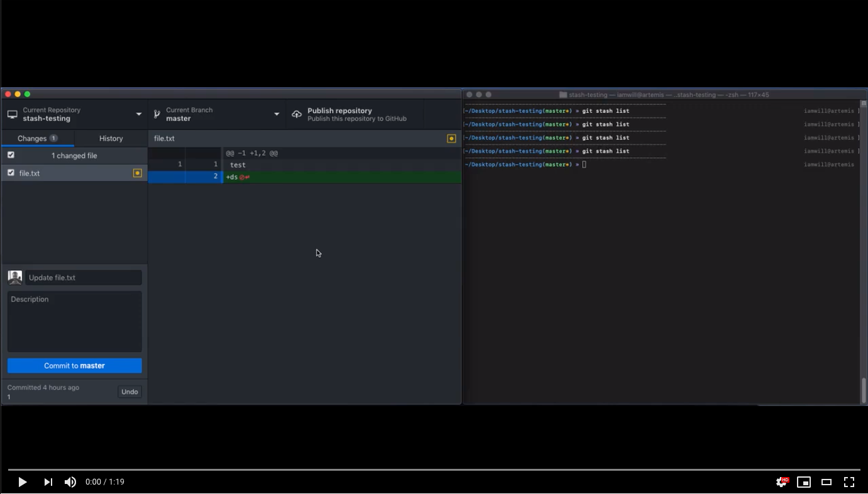Expand the modified indicator dot on file.txt row
Image resolution: width=868 pixels, height=494 pixels.
point(137,172)
